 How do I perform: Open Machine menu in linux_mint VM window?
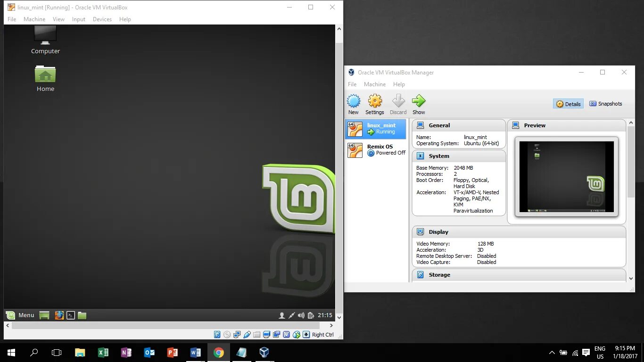click(34, 19)
